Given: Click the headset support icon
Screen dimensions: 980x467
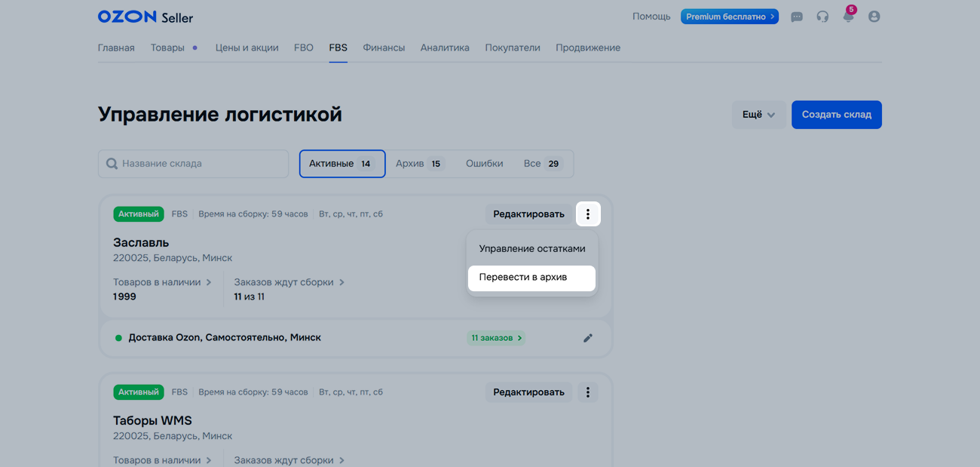Looking at the screenshot, I should [x=822, y=17].
